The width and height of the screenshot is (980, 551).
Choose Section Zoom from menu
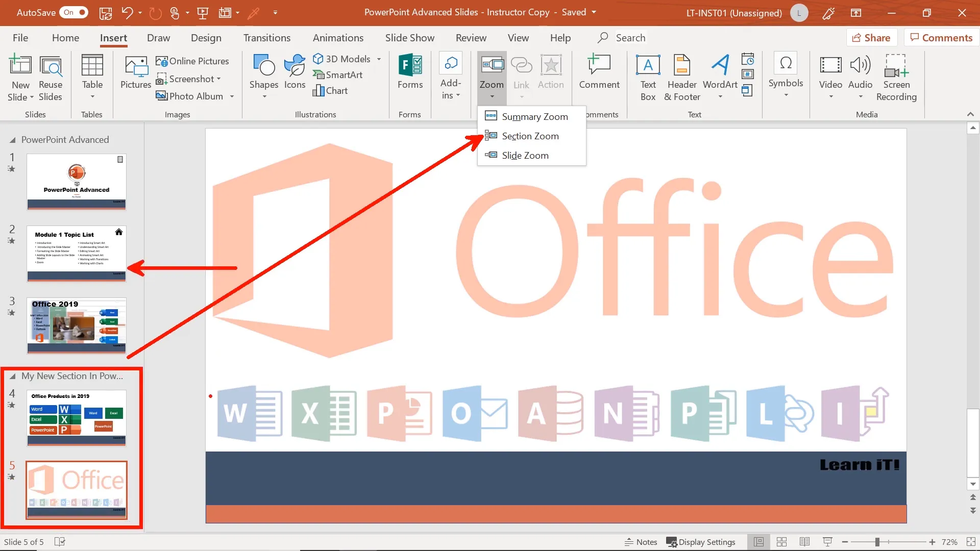pos(531,136)
